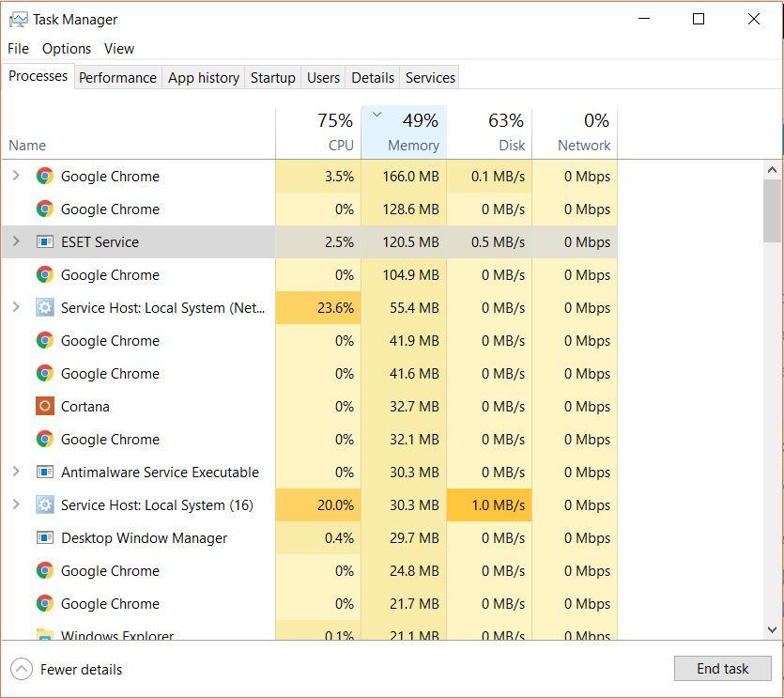Screen dimensions: 784x698
Task: Click the 0.5 MB/s disk value
Action: coord(498,242)
